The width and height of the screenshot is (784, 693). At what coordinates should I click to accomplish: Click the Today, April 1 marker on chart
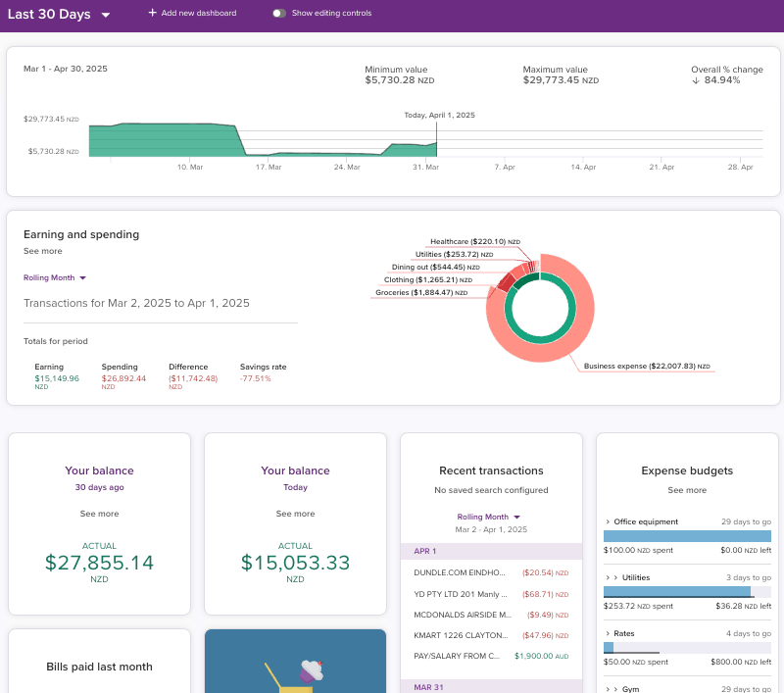click(x=439, y=116)
